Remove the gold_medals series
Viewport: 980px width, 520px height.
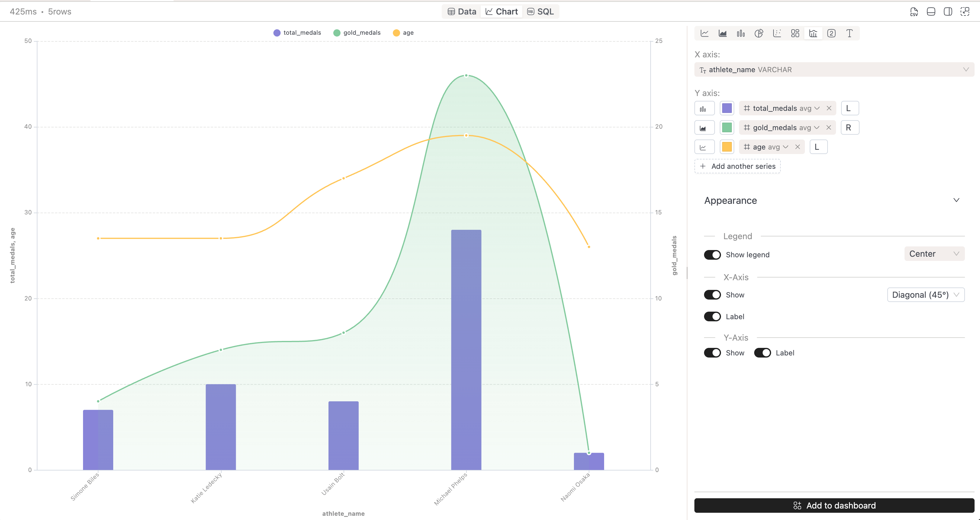828,128
